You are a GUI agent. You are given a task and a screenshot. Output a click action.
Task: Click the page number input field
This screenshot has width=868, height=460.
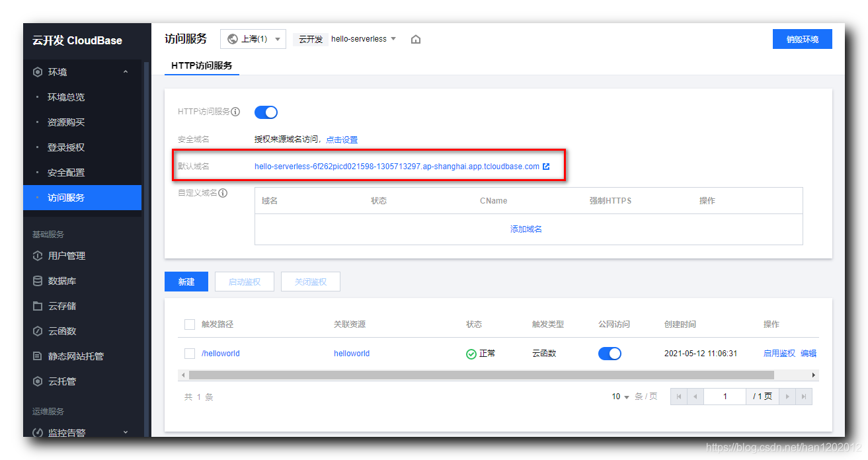pos(725,397)
